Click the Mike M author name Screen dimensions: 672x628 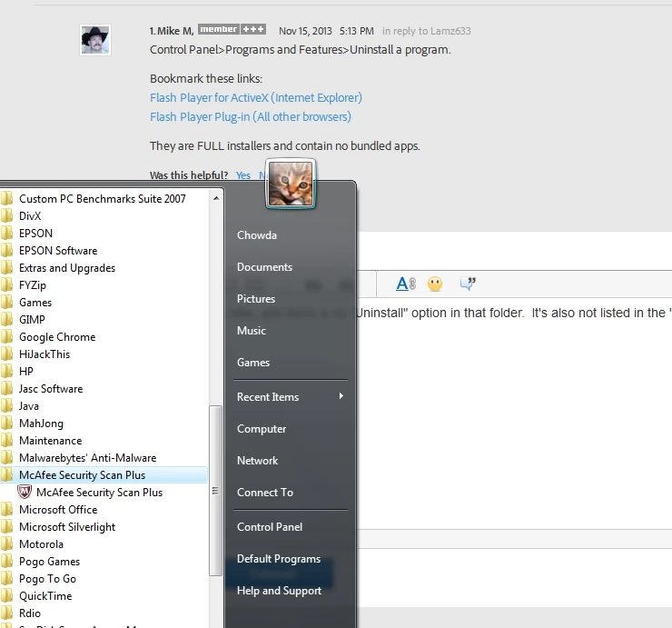pyautogui.click(x=175, y=31)
